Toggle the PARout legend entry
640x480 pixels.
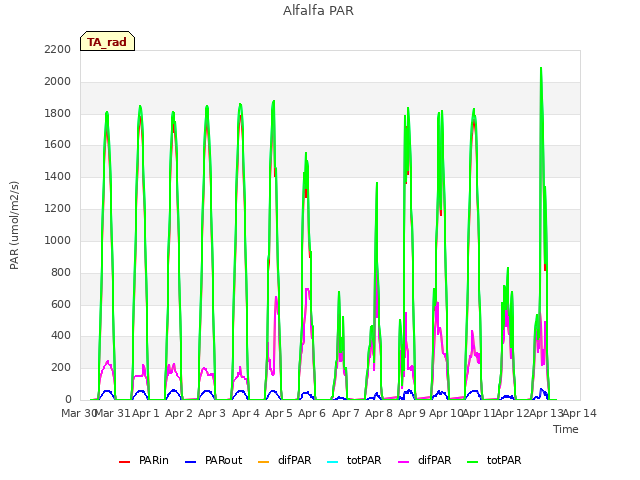[x=213, y=460]
